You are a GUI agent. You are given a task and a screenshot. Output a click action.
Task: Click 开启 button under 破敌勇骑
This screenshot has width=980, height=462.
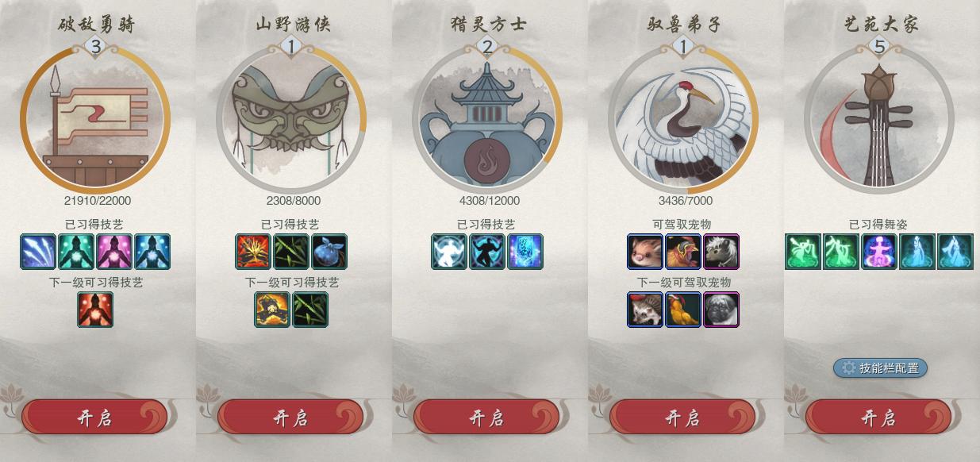[x=94, y=418]
